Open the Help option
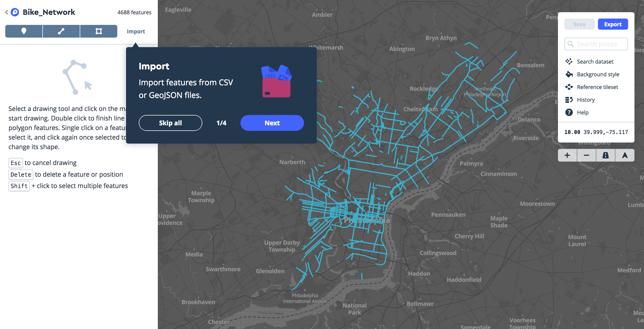This screenshot has height=329, width=644. (583, 112)
